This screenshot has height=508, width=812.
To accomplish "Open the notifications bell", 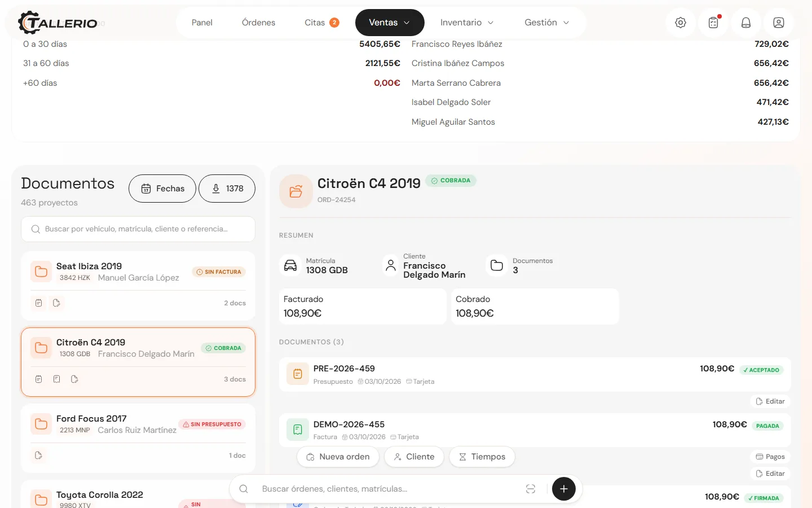I will pyautogui.click(x=746, y=23).
